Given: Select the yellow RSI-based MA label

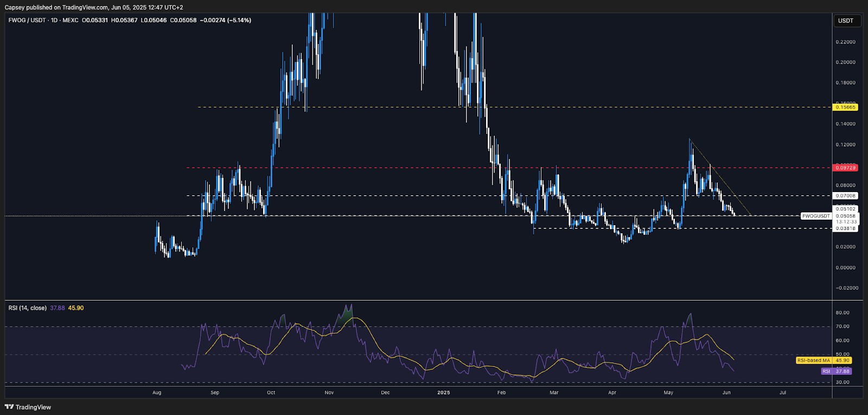Looking at the screenshot, I should pyautogui.click(x=813, y=360).
